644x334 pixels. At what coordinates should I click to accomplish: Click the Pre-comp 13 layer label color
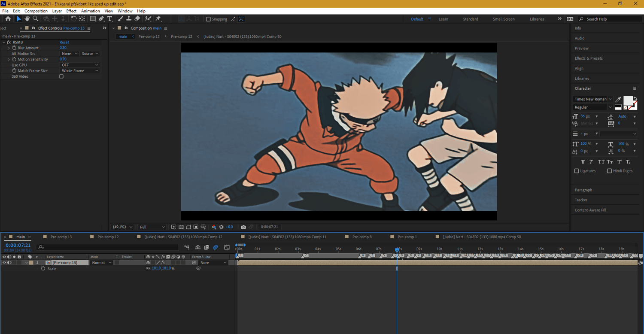31,263
